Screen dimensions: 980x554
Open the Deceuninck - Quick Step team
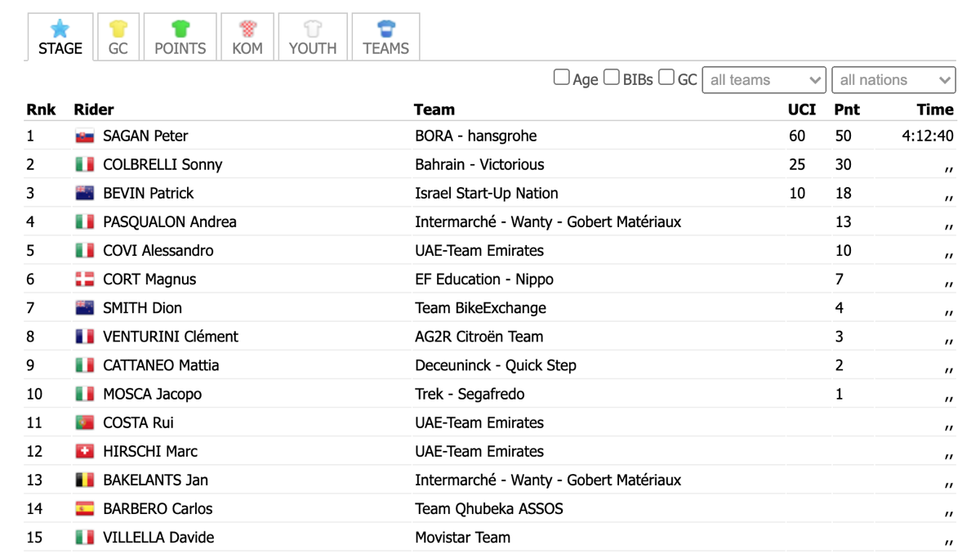[496, 364]
